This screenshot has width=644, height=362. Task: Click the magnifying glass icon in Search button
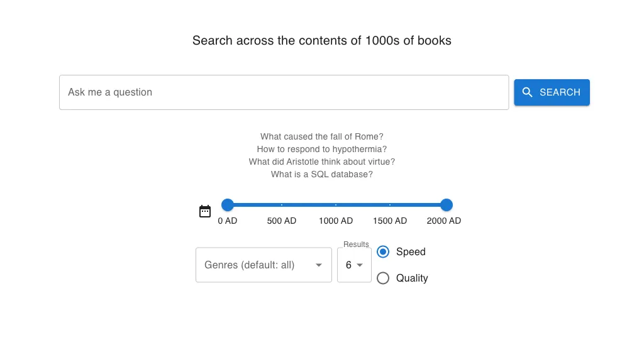(528, 92)
